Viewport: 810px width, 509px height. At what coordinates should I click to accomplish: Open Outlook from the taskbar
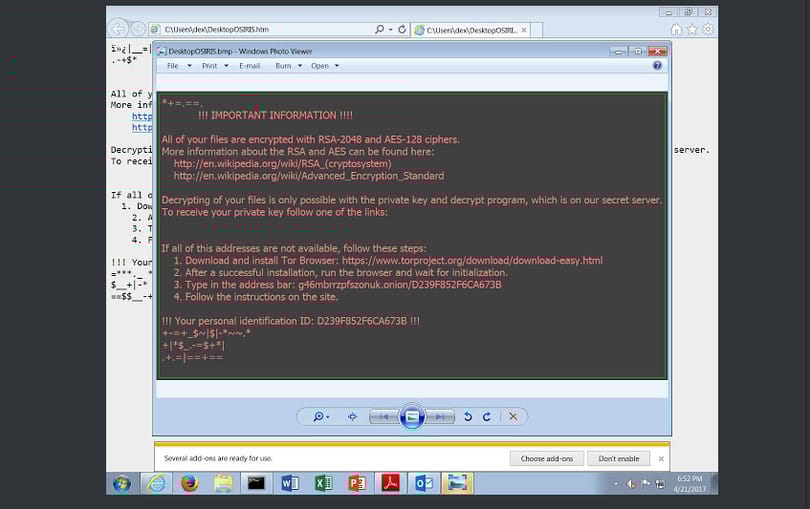[424, 484]
